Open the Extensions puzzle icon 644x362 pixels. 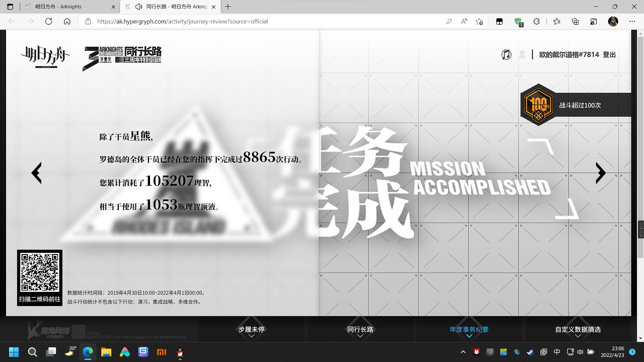(x=536, y=21)
